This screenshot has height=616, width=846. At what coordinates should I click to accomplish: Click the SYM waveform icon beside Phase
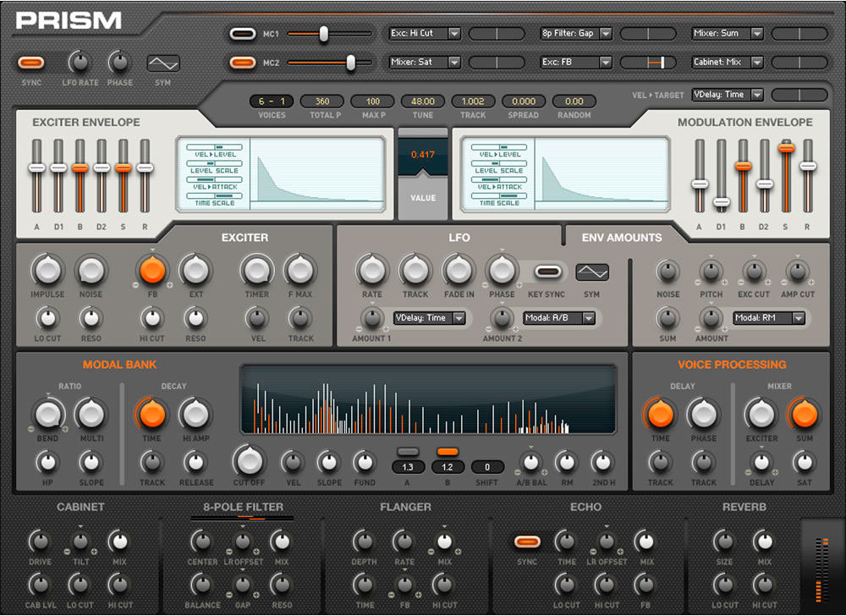pyautogui.click(x=163, y=63)
